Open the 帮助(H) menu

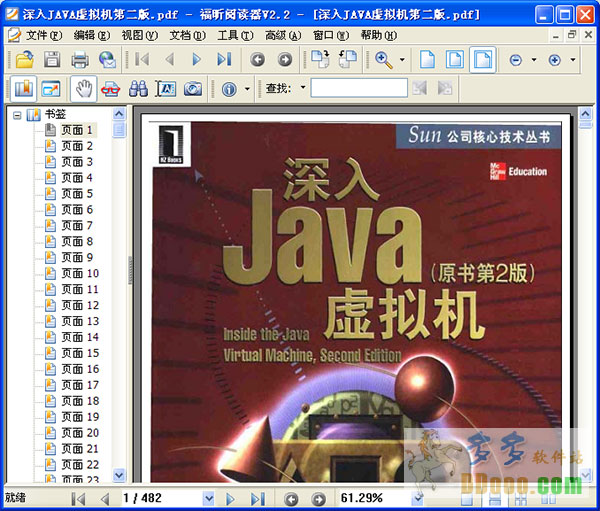pos(379,36)
